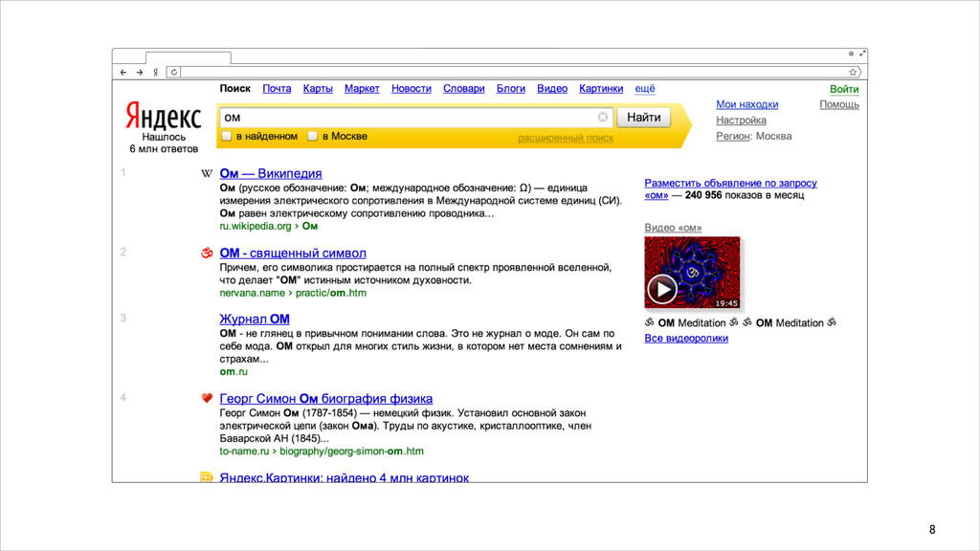Click the browser forward arrow
The width and height of the screenshot is (980, 551).
(x=140, y=73)
